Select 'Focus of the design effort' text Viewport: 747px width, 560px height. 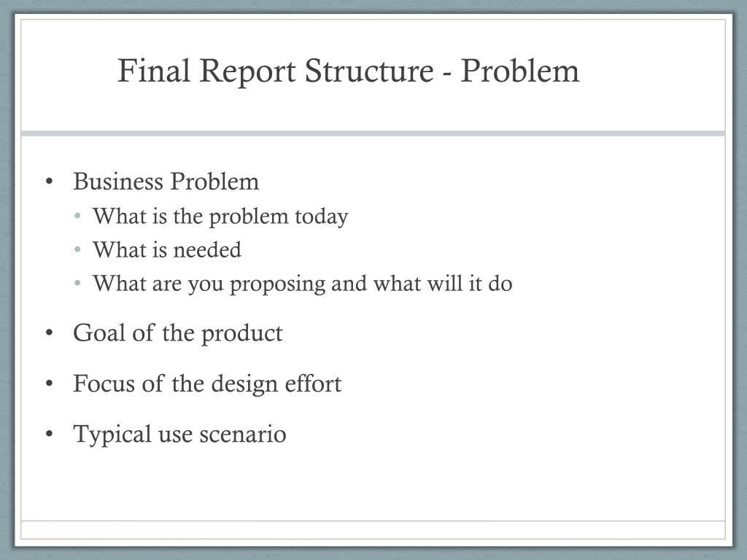pos(207,384)
